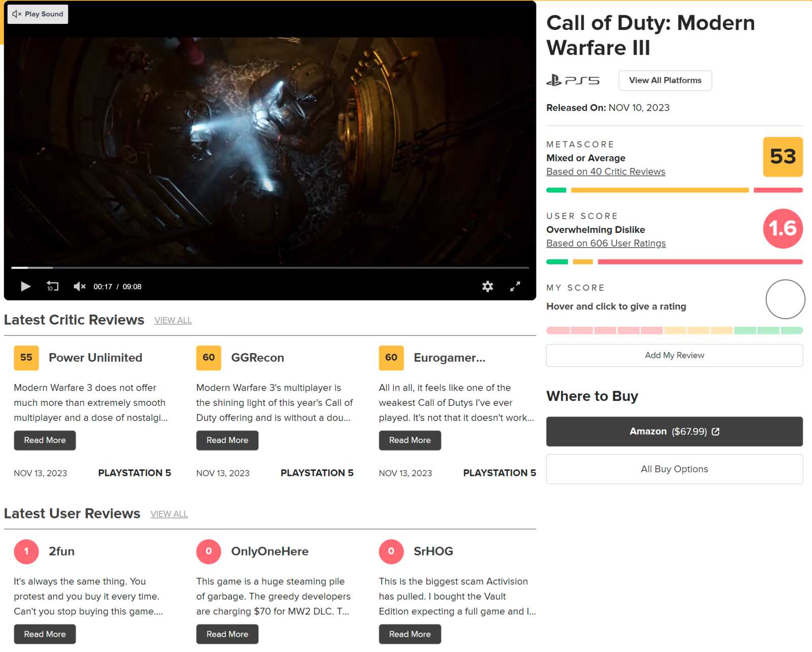Image resolution: width=812 pixels, height=652 pixels.
Task: Click the Metascore 53 badge
Action: point(783,157)
